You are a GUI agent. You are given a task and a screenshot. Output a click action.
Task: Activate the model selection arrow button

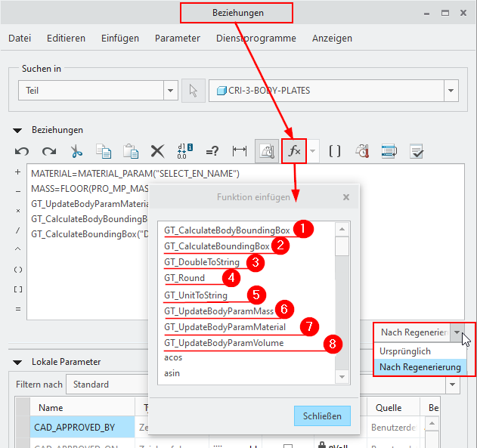tap(194, 91)
